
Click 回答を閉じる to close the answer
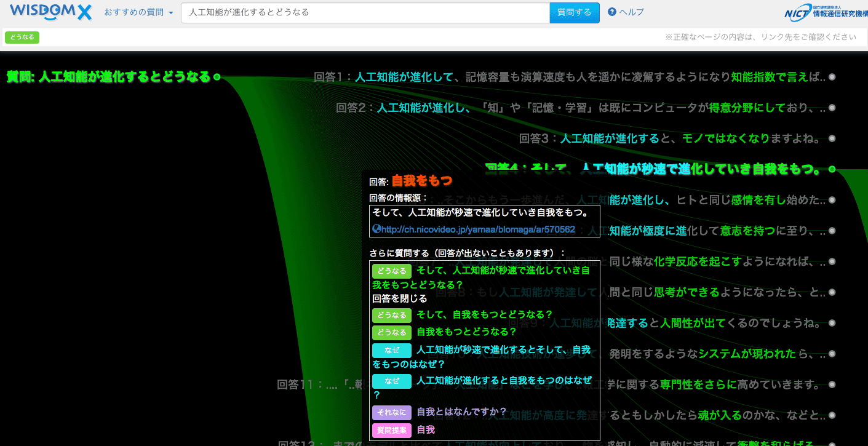coord(399,299)
